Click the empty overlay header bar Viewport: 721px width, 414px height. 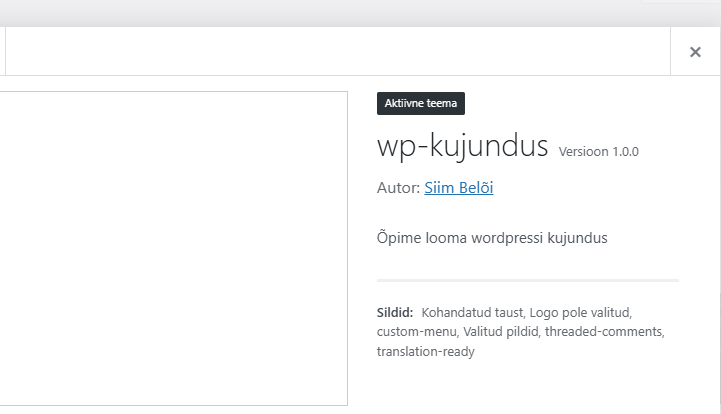tap(330, 52)
